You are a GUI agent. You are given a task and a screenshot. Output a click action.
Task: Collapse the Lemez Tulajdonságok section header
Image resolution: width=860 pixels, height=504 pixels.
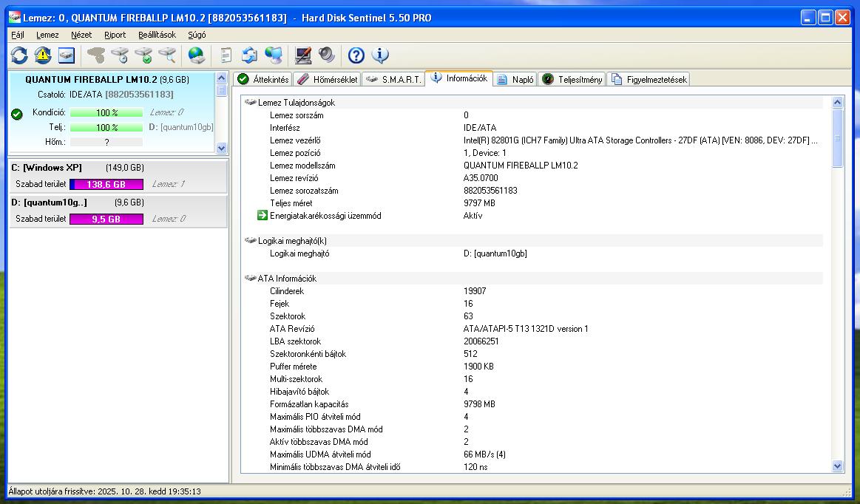pyautogui.click(x=296, y=103)
